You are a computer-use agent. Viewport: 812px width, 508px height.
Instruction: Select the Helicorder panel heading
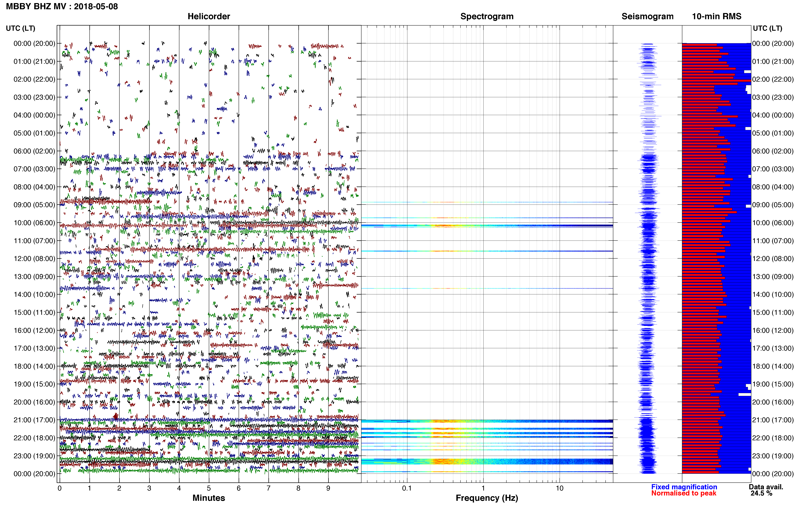coord(209,16)
